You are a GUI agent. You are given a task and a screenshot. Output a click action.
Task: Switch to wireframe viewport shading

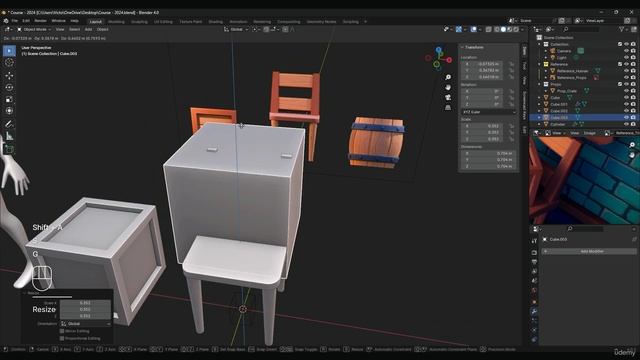497,29
